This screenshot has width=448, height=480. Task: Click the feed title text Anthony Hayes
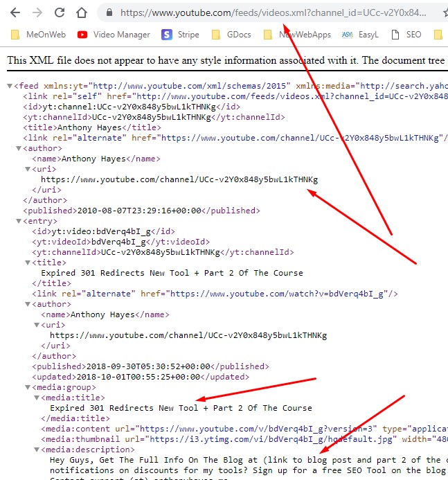click(89, 127)
